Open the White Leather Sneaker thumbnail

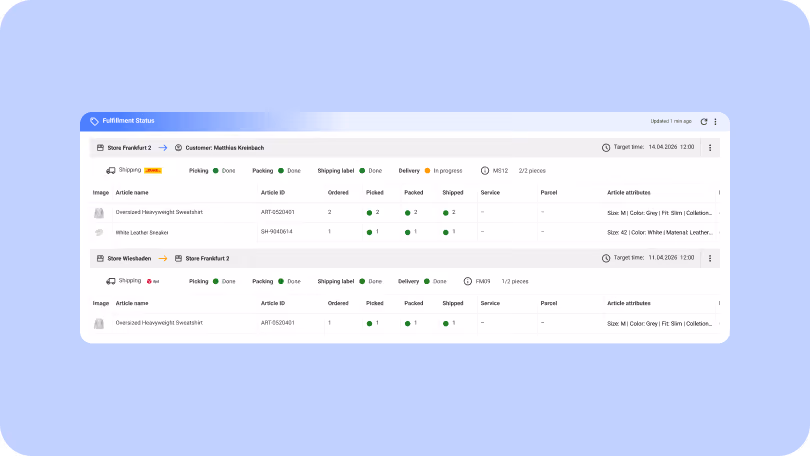[x=99, y=232]
